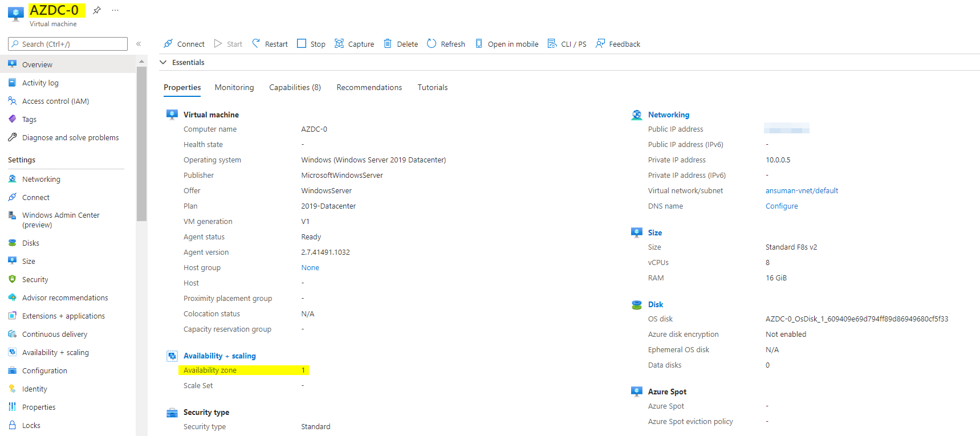
Task: Open the Size section heading link
Action: click(655, 233)
